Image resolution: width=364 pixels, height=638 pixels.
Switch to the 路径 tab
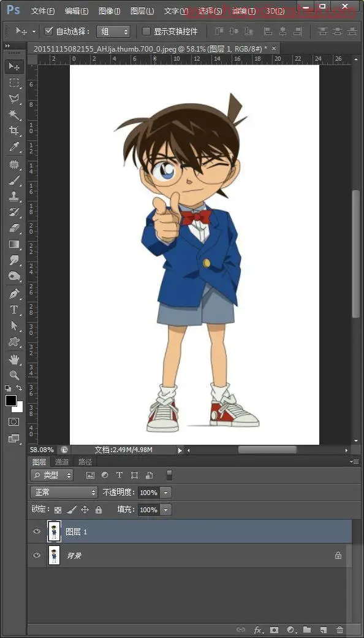[x=85, y=462]
